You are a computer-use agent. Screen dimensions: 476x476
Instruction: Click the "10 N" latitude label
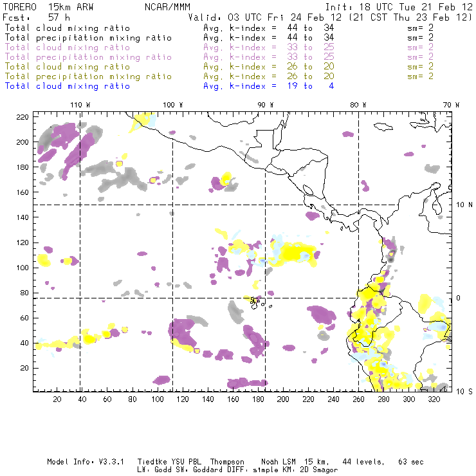point(464,205)
